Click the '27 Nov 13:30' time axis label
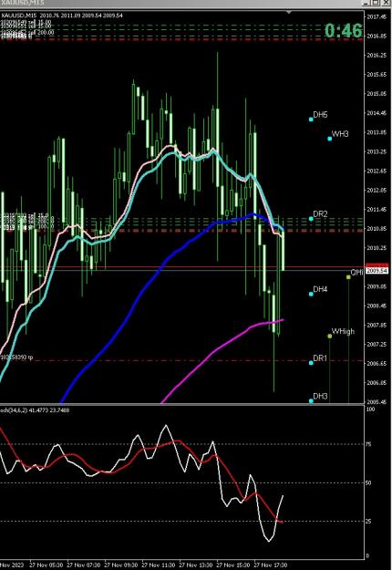This screenshot has width=392, height=570. tap(195, 565)
